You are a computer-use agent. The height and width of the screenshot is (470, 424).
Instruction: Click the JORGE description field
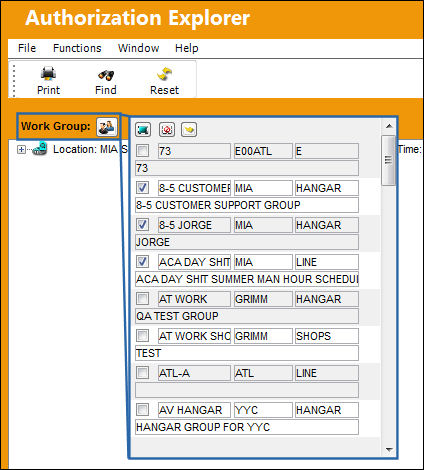pos(247,242)
